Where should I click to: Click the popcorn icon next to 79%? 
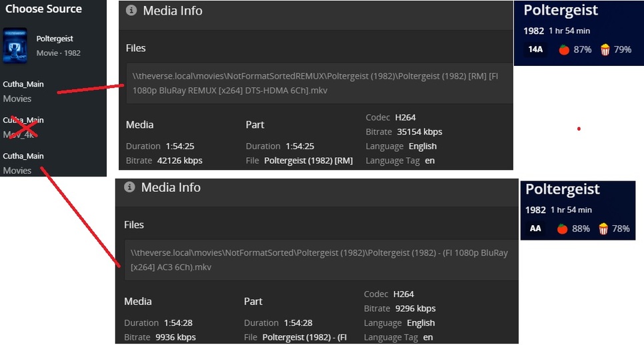[605, 50]
